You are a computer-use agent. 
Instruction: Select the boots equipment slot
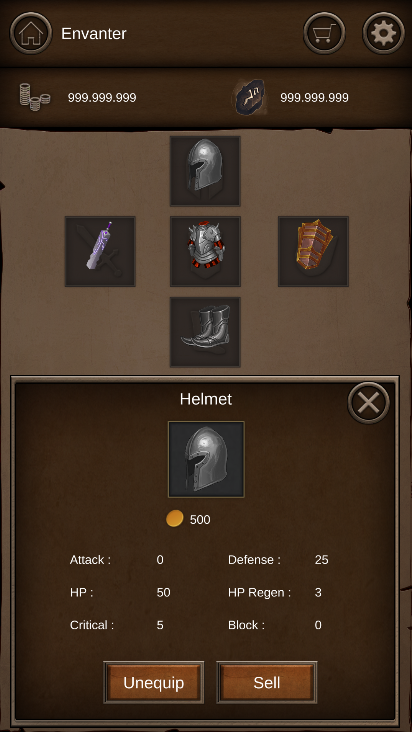pos(205,332)
